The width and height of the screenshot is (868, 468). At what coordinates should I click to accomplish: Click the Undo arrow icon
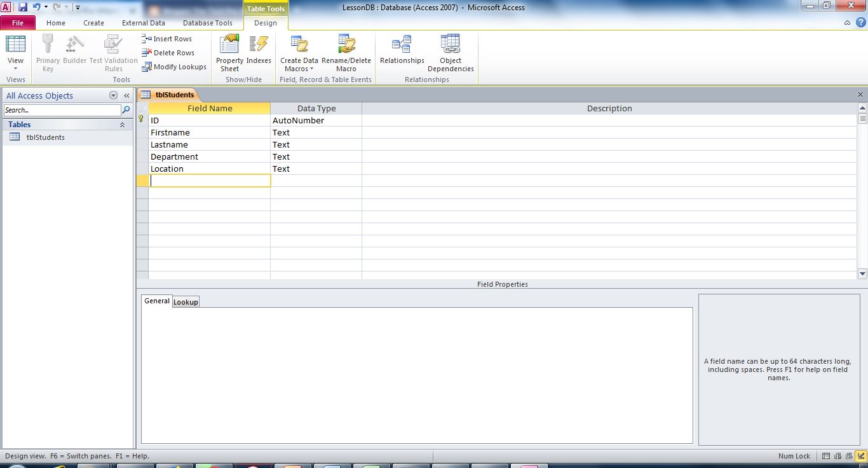[36, 7]
